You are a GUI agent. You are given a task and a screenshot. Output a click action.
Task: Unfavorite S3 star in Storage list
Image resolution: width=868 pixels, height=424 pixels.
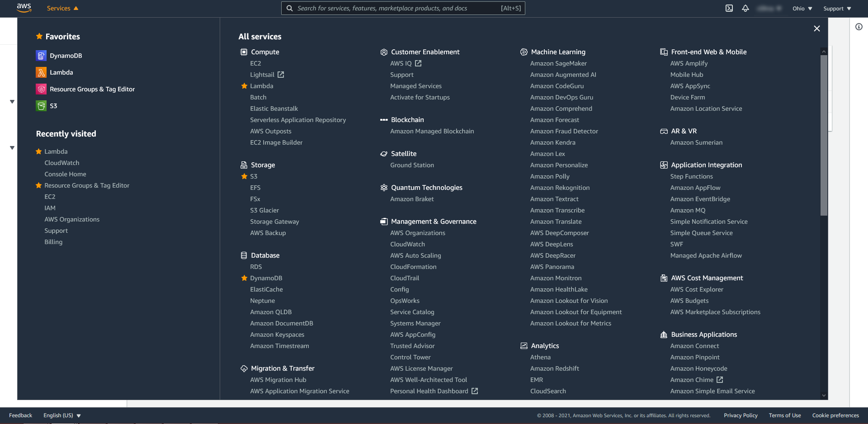[244, 176]
